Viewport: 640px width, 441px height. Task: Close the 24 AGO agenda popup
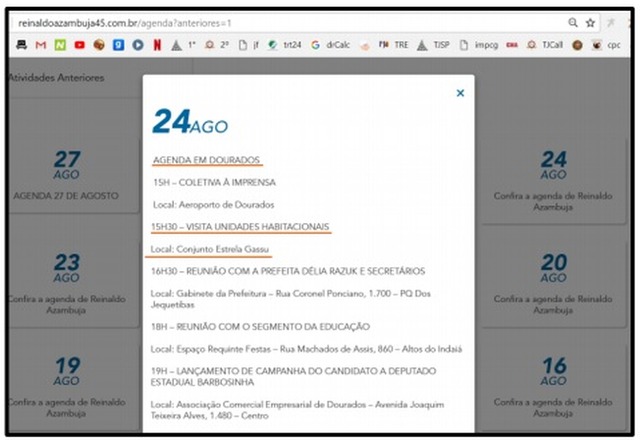coord(460,93)
